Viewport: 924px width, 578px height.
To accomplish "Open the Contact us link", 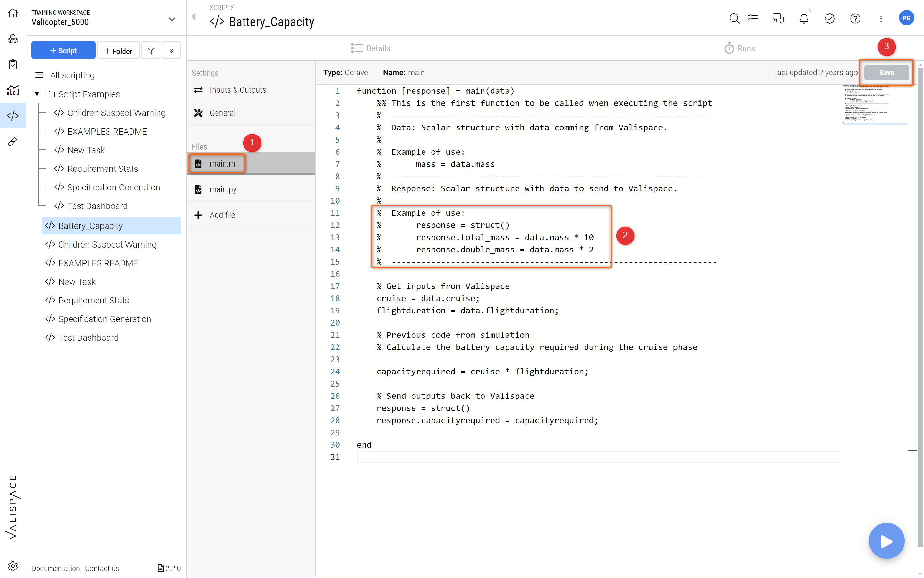I will pyautogui.click(x=102, y=568).
